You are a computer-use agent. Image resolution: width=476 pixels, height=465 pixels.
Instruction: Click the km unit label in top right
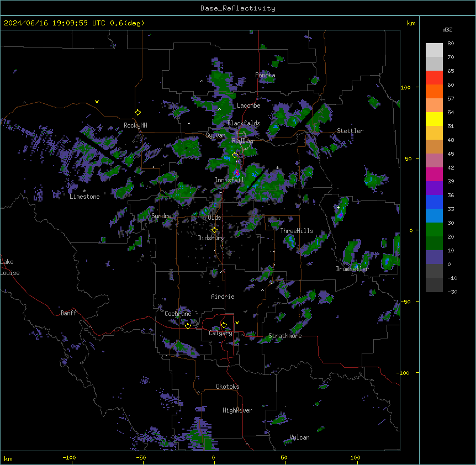pos(411,23)
